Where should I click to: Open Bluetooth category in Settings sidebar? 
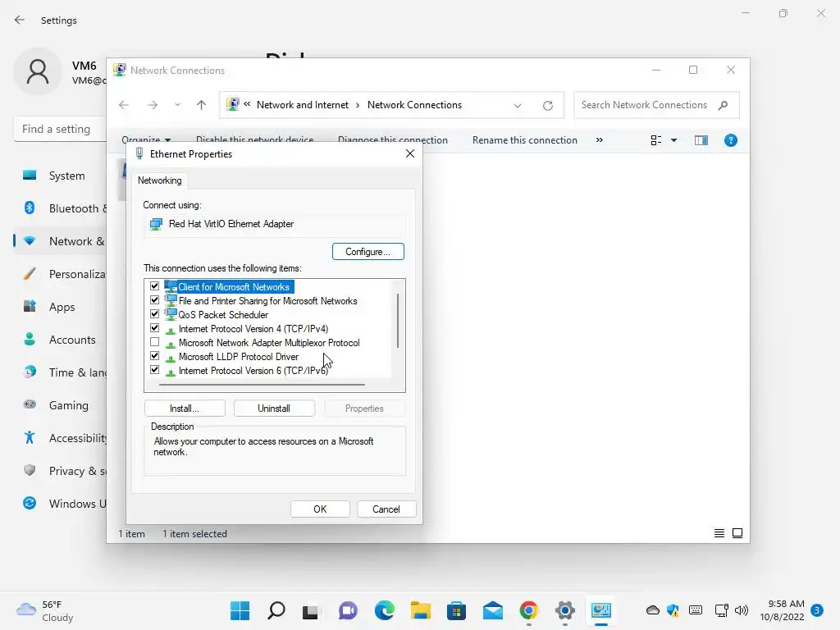pyautogui.click(x=60, y=208)
